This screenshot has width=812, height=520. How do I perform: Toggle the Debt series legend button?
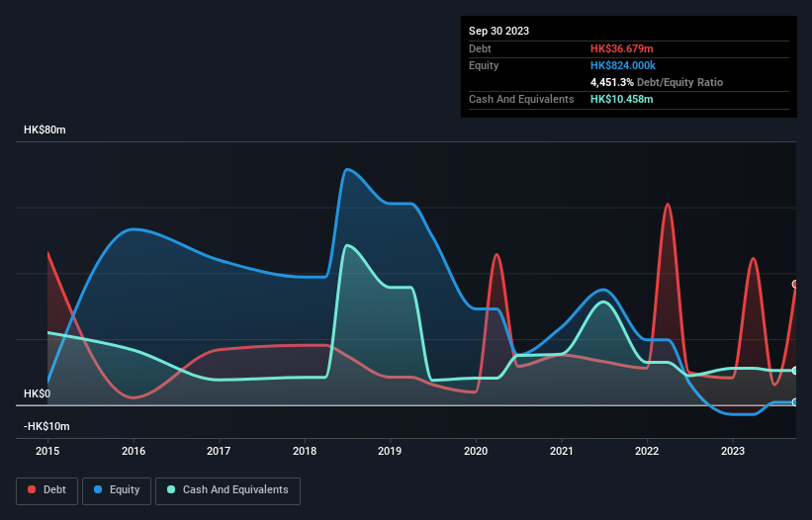[x=47, y=490]
